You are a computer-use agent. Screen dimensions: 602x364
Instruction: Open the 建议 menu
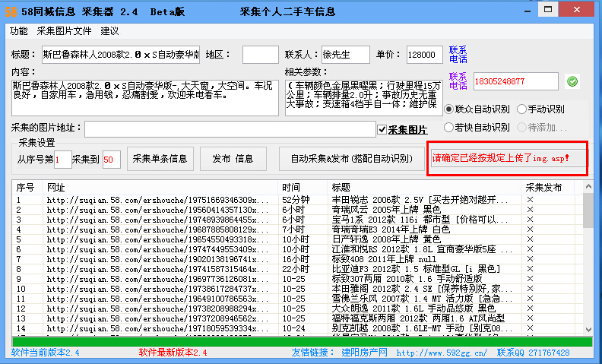[x=109, y=31]
